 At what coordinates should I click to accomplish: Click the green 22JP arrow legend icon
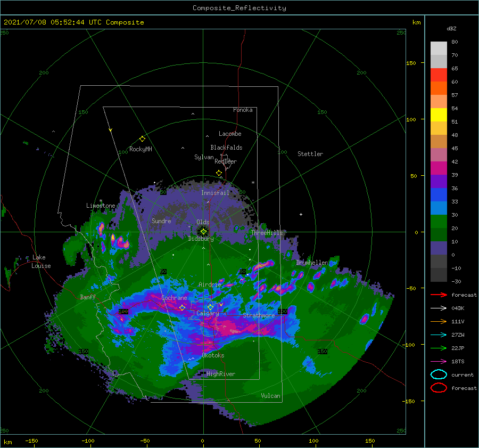tap(439, 348)
